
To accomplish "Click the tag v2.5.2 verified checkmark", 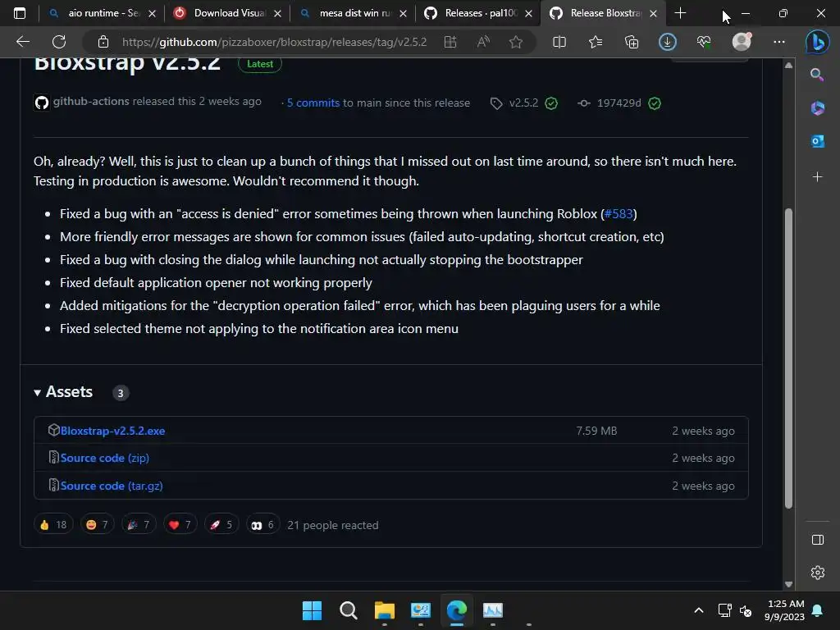I will click(x=551, y=103).
